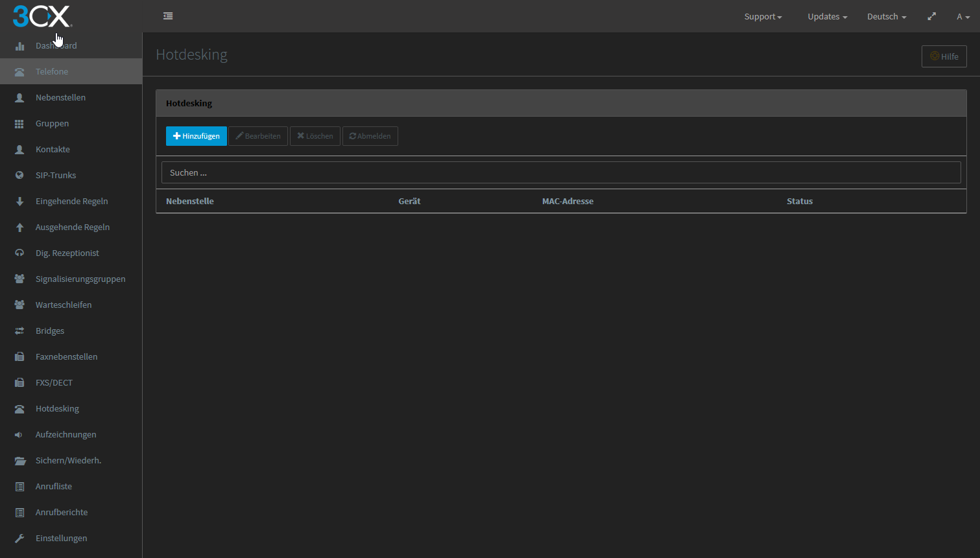This screenshot has width=980, height=558.
Task: Click the Suchen search field
Action: point(560,172)
